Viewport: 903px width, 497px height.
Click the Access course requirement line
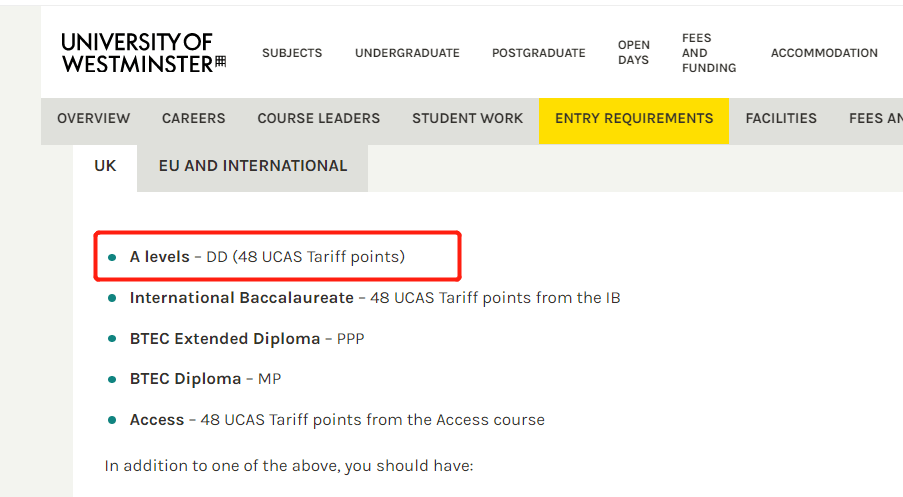(x=337, y=420)
